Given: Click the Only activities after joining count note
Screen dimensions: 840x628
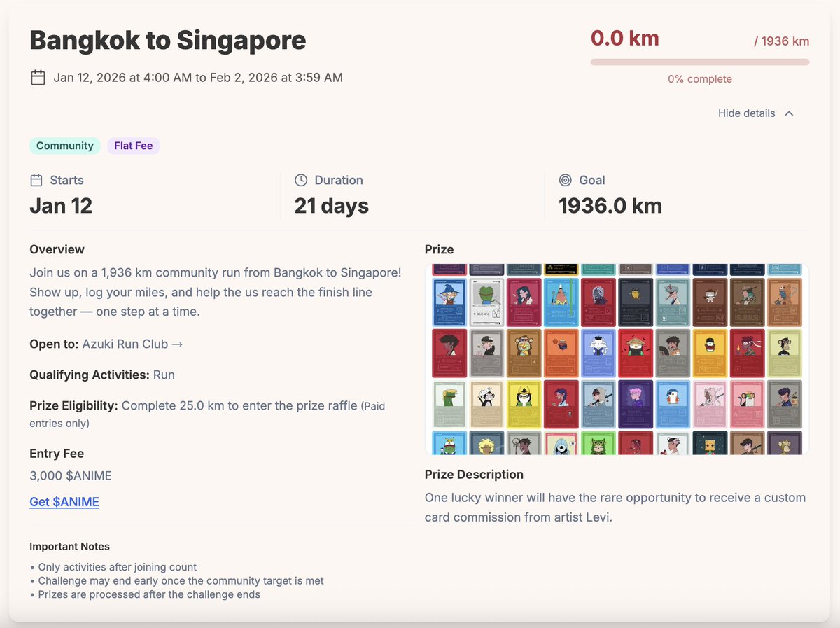Looking at the screenshot, I should 113,567.
